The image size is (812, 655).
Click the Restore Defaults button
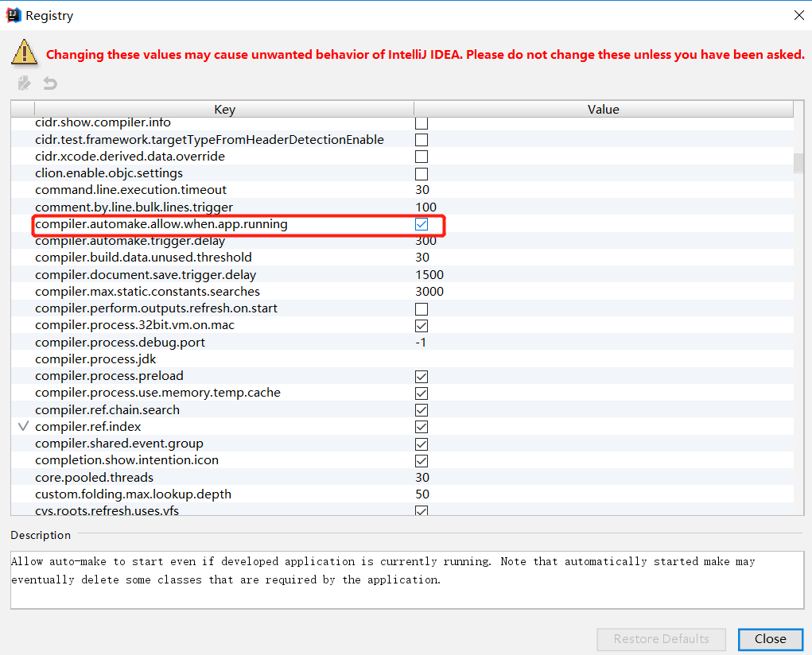coord(662,639)
